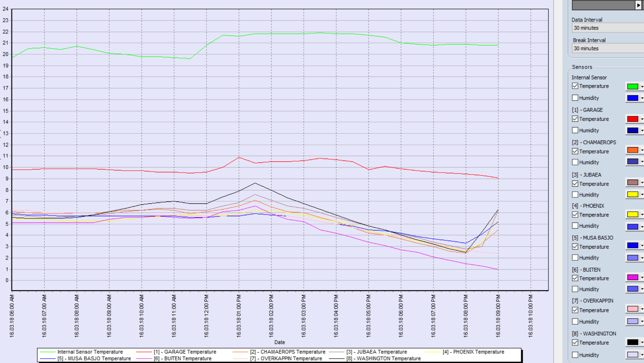
Task: Click the right scroll arrow at top
Action: [x=638, y=5]
